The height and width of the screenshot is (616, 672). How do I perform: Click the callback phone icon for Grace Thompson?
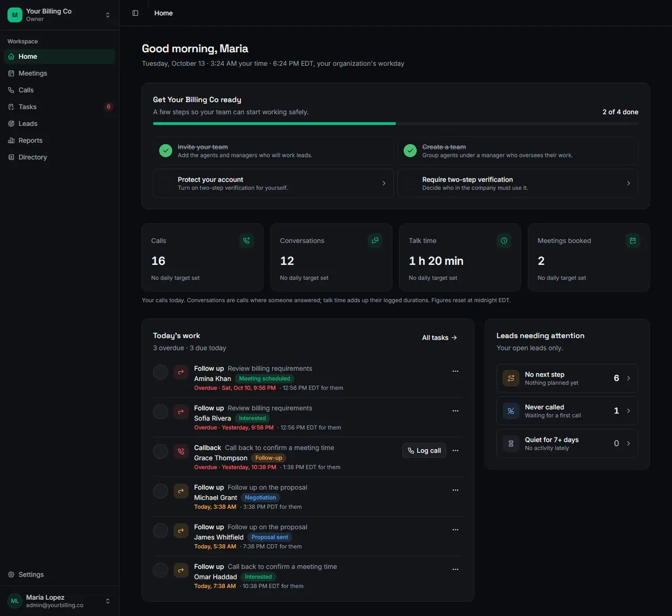181,451
